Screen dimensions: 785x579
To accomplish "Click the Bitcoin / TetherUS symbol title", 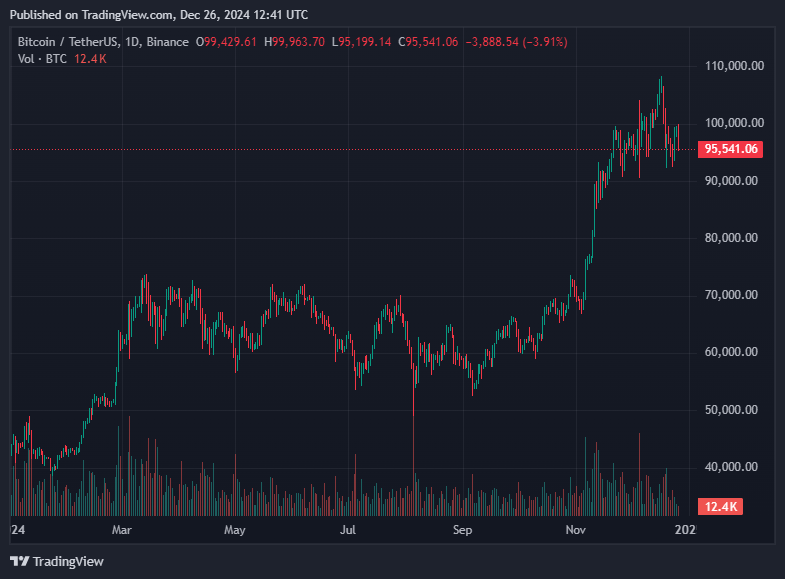I will click(x=103, y=42).
